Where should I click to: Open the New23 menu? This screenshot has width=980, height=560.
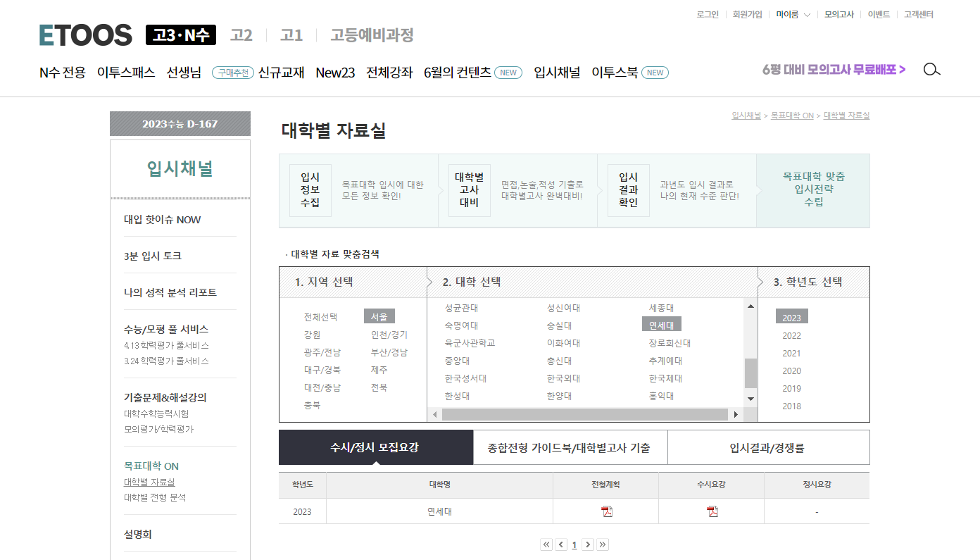click(335, 73)
